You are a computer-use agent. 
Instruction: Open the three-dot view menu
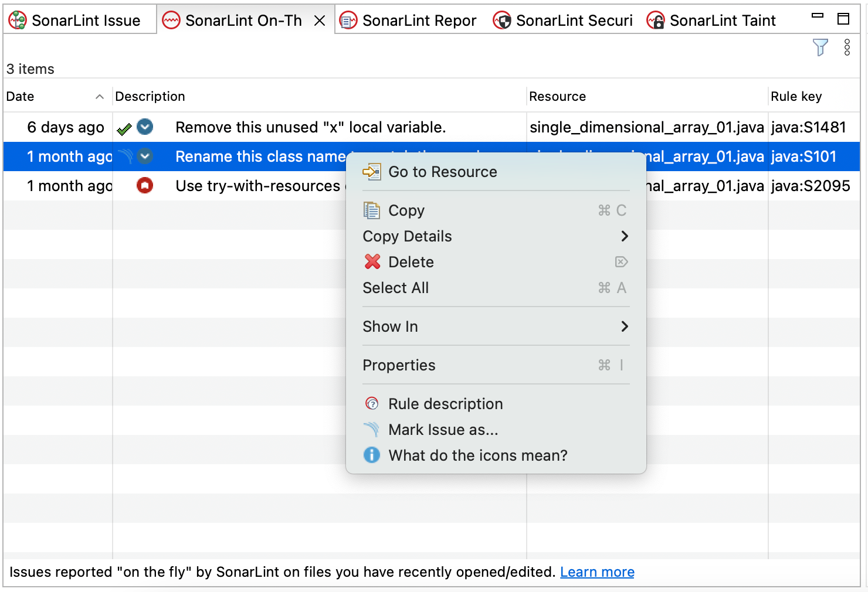pyautogui.click(x=847, y=47)
